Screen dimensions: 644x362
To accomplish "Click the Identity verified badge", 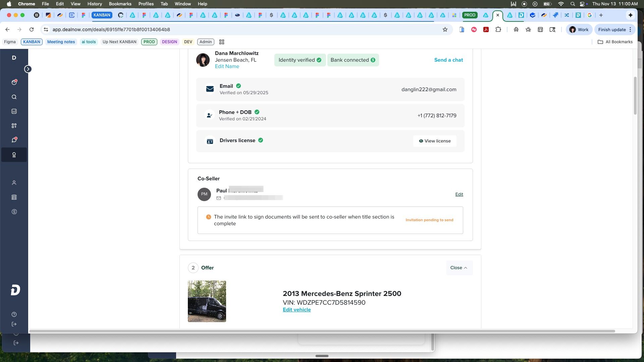I will click(x=300, y=60).
